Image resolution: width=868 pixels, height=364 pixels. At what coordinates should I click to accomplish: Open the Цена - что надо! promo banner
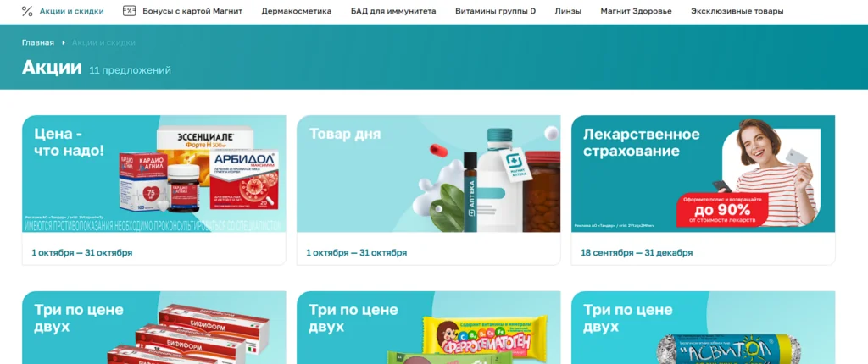154,190
